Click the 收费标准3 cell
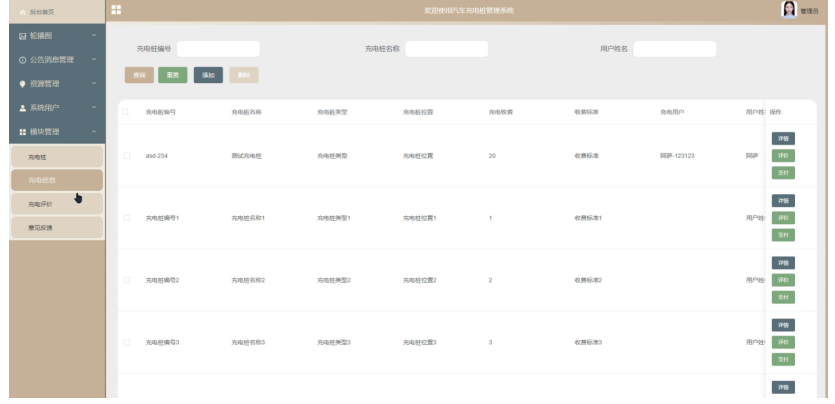Screen dimensions: 835x404 point(588,343)
